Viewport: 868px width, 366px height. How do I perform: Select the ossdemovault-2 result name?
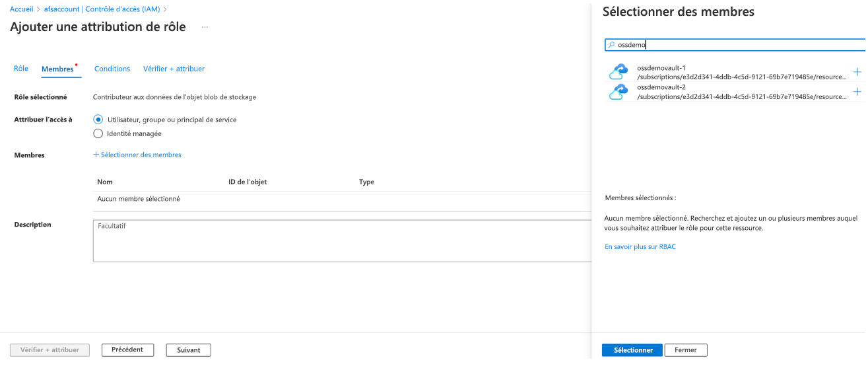point(661,87)
